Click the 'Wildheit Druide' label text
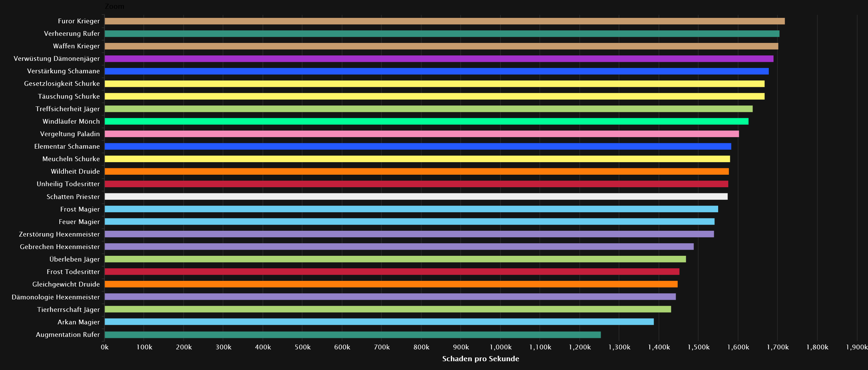This screenshot has width=868, height=370. (75, 172)
